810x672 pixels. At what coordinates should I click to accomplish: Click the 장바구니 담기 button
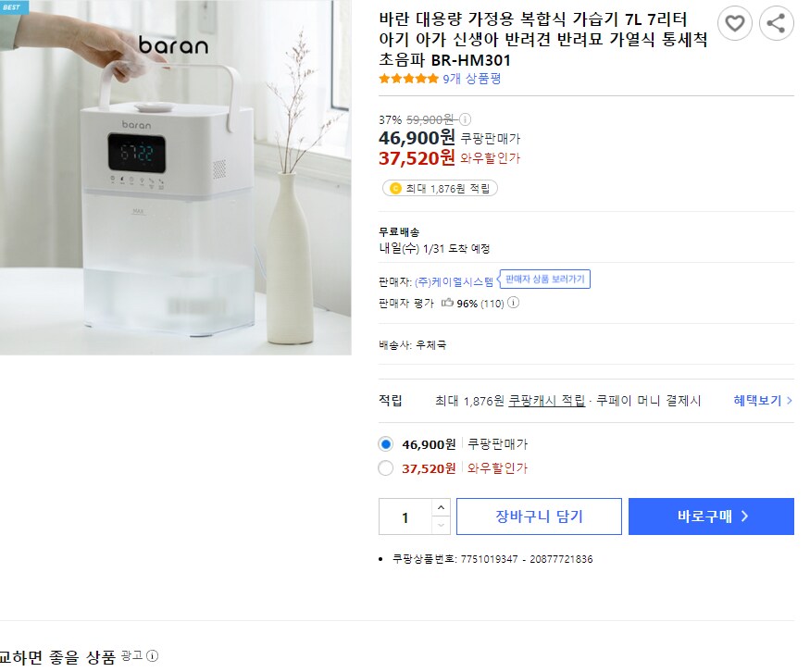click(x=539, y=516)
